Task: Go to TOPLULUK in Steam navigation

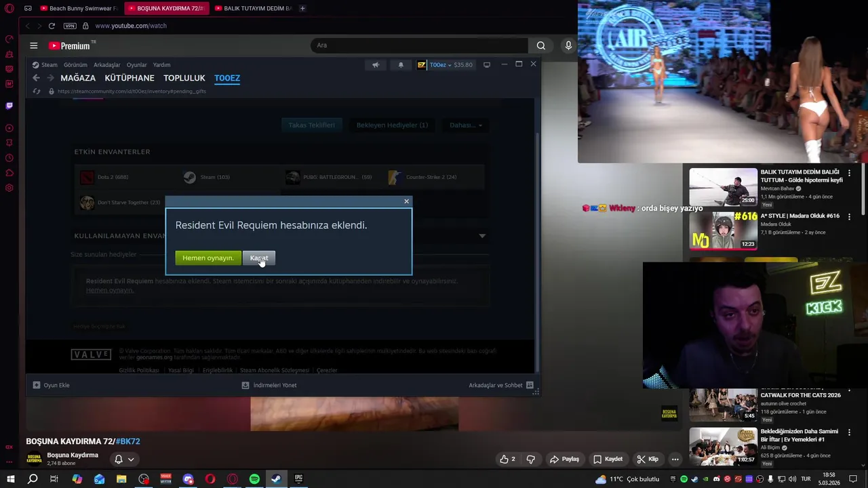Action: [x=184, y=78]
